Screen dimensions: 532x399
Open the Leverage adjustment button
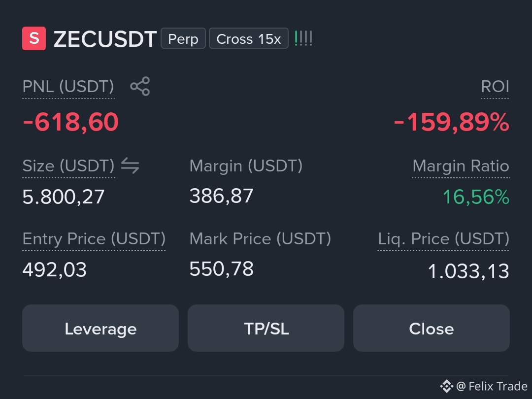(x=100, y=328)
